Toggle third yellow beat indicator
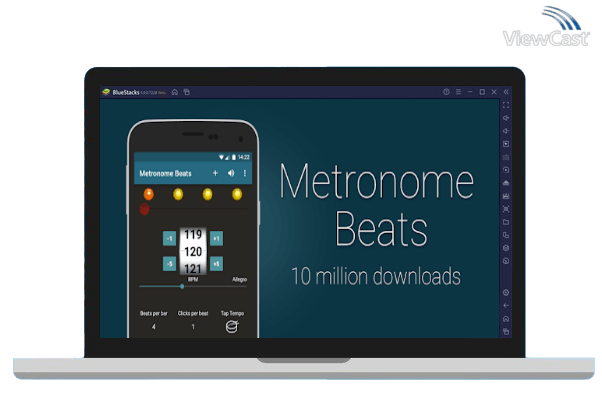 click(x=207, y=194)
